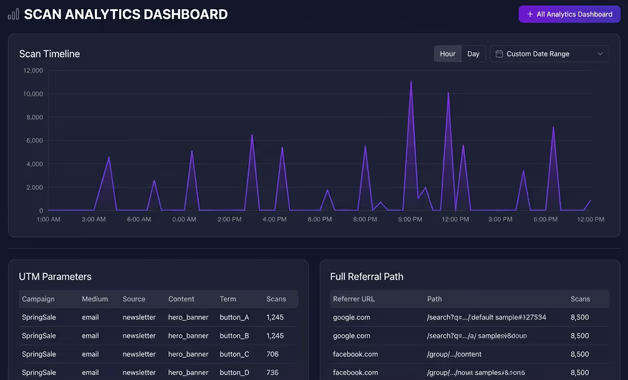Click google.com in the /default sample row
This screenshot has width=628, height=380.
pyautogui.click(x=351, y=318)
